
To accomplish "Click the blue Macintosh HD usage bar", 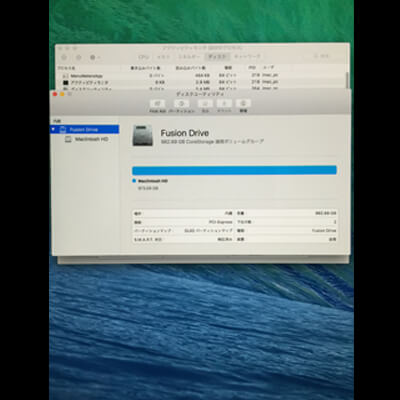I will (234, 170).
